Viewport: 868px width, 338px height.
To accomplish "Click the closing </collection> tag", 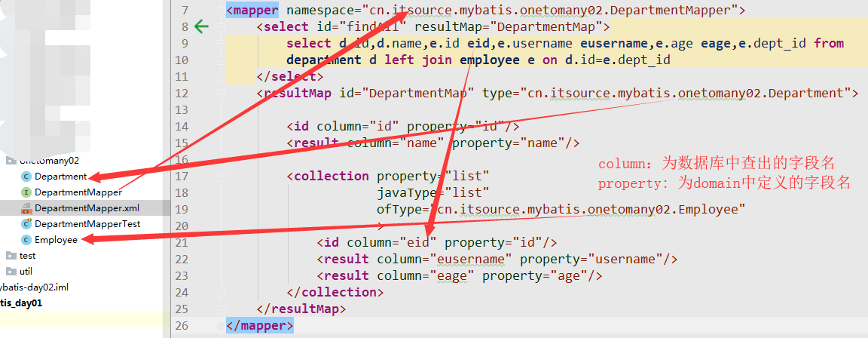I will point(335,292).
